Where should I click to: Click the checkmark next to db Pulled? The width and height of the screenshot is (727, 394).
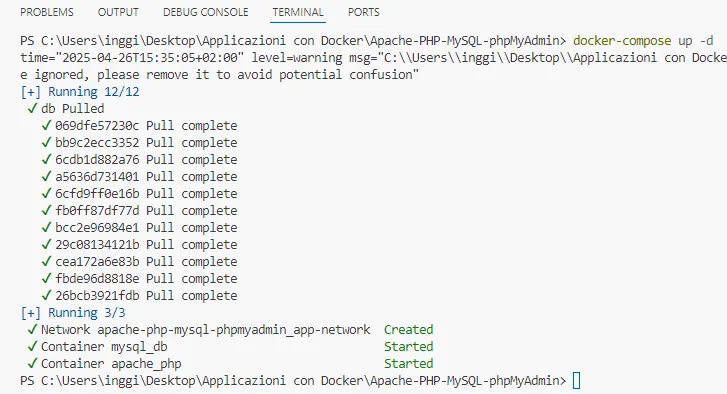point(32,108)
